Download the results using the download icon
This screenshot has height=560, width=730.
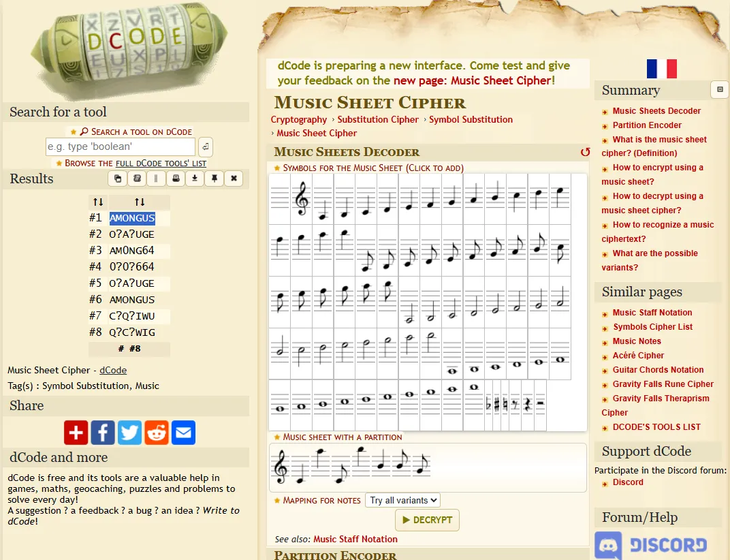195,178
